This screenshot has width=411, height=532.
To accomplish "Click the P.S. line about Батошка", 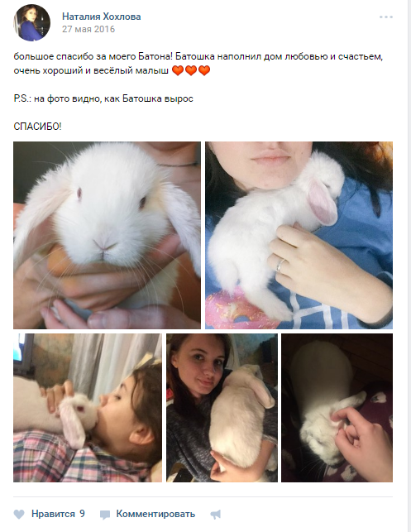I will (x=103, y=98).
